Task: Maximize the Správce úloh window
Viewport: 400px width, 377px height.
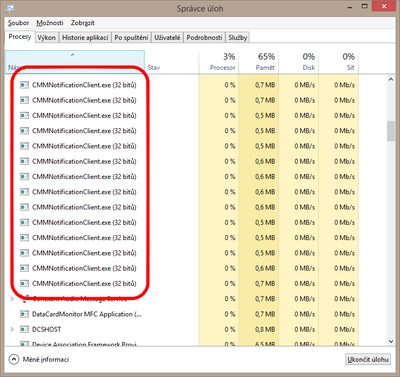Action: (x=365, y=7)
